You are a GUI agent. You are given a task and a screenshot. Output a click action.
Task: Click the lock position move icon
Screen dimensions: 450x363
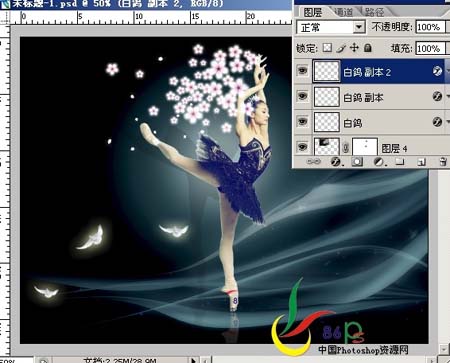354,48
